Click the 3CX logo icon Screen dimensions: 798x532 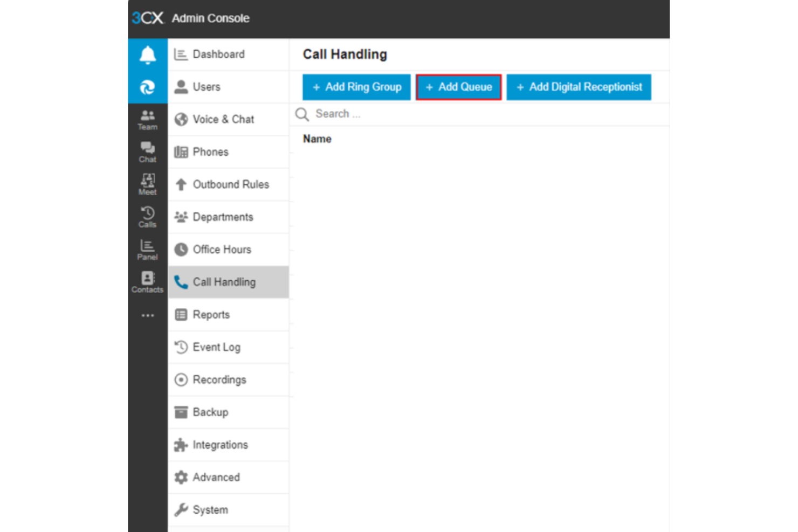coord(147,18)
